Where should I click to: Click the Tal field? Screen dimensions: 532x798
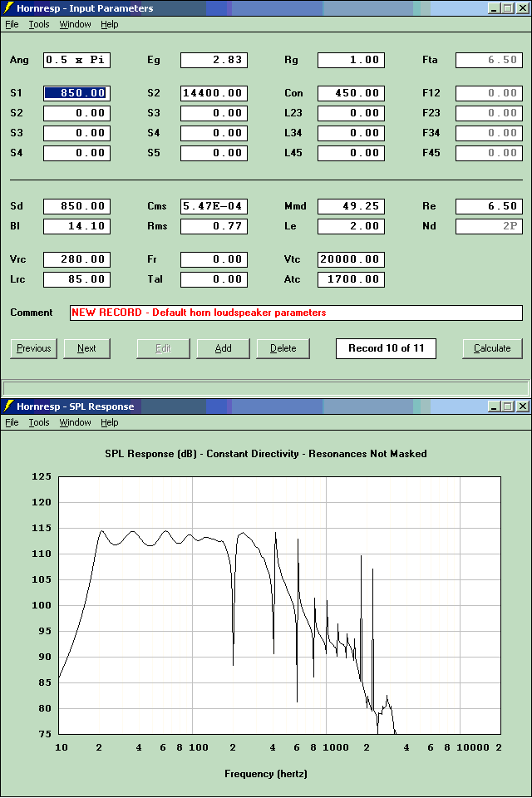coord(214,279)
